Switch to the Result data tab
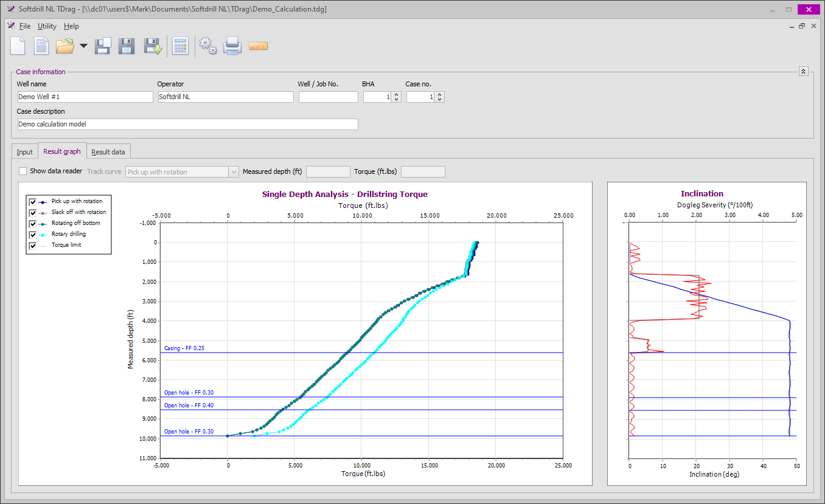This screenshot has width=825, height=504. pos(108,152)
